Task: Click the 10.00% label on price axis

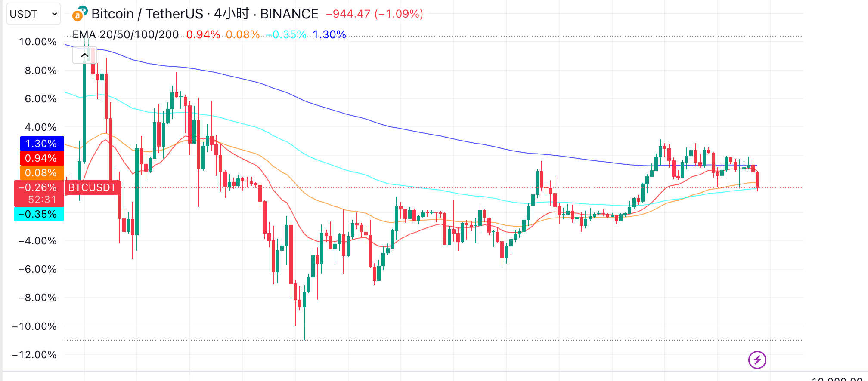Action: (x=38, y=42)
